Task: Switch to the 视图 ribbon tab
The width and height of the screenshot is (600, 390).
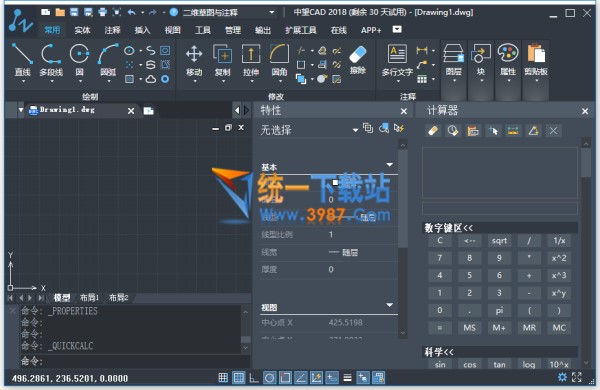Action: (x=173, y=30)
